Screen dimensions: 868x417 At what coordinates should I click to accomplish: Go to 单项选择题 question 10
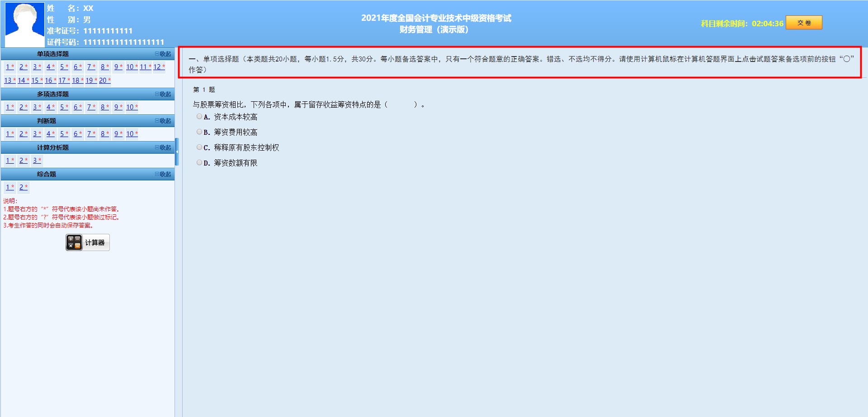(132, 67)
